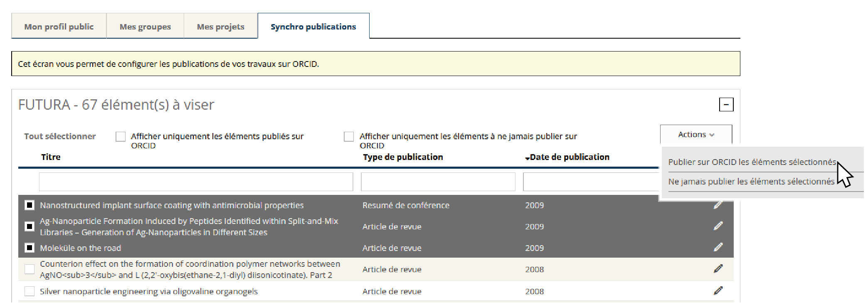Click 'Ag-Nanoparticle Formation Induced by Peptides' title
This screenshot has width=868, height=305.
[189, 226]
